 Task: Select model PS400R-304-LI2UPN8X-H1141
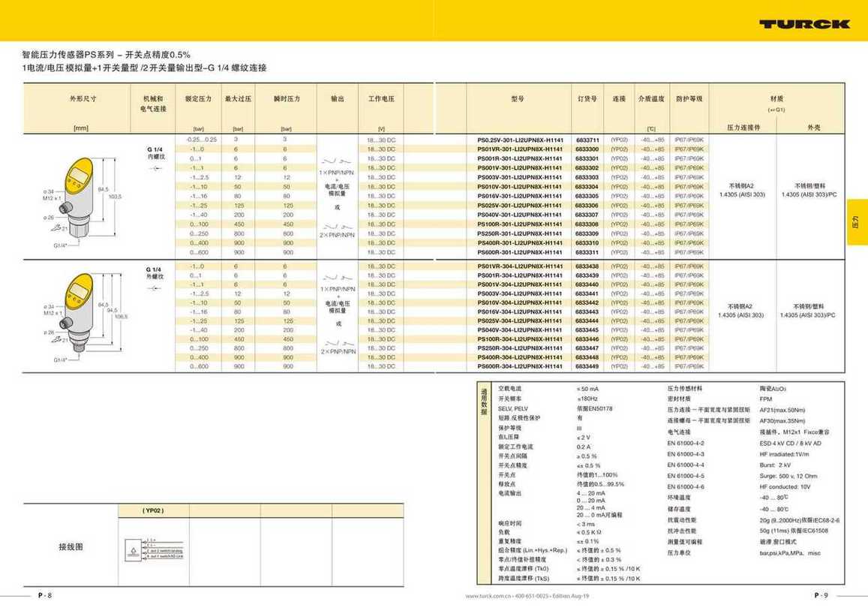pos(521,357)
